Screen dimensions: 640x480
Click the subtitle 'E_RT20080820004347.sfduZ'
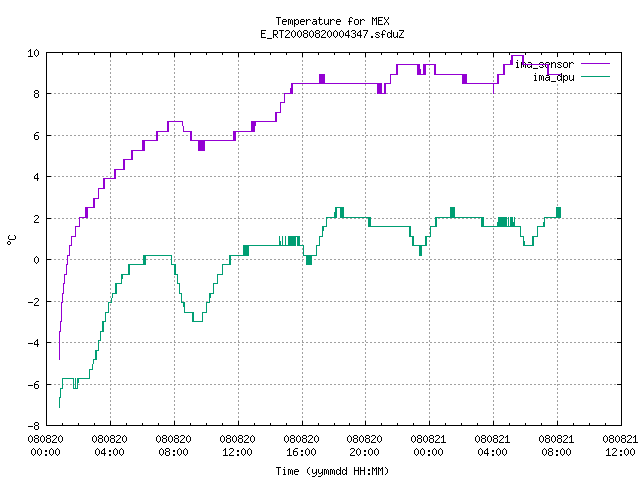coord(332,34)
